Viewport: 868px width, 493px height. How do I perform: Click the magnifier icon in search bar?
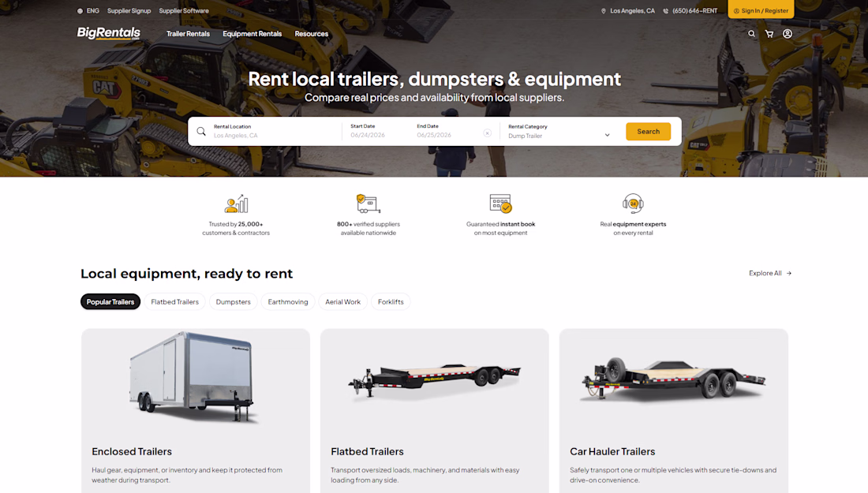point(201,132)
